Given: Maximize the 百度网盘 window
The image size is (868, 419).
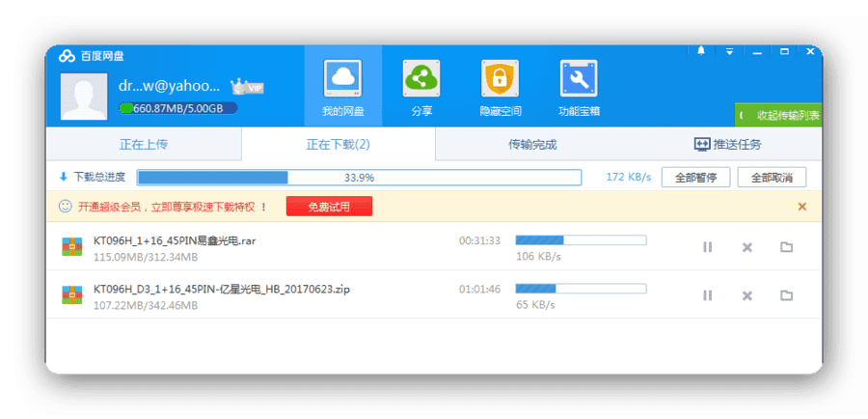Looking at the screenshot, I should point(784,51).
